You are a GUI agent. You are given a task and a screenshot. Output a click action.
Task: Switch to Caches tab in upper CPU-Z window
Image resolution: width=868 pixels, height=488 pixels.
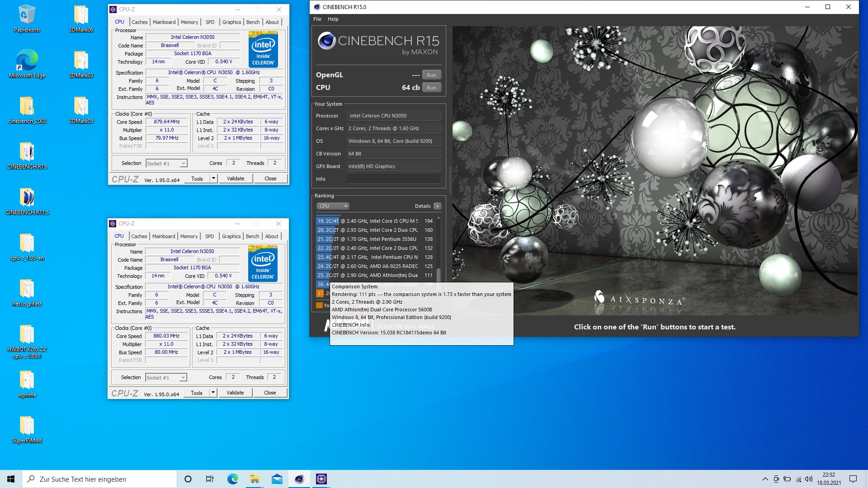[x=139, y=22]
